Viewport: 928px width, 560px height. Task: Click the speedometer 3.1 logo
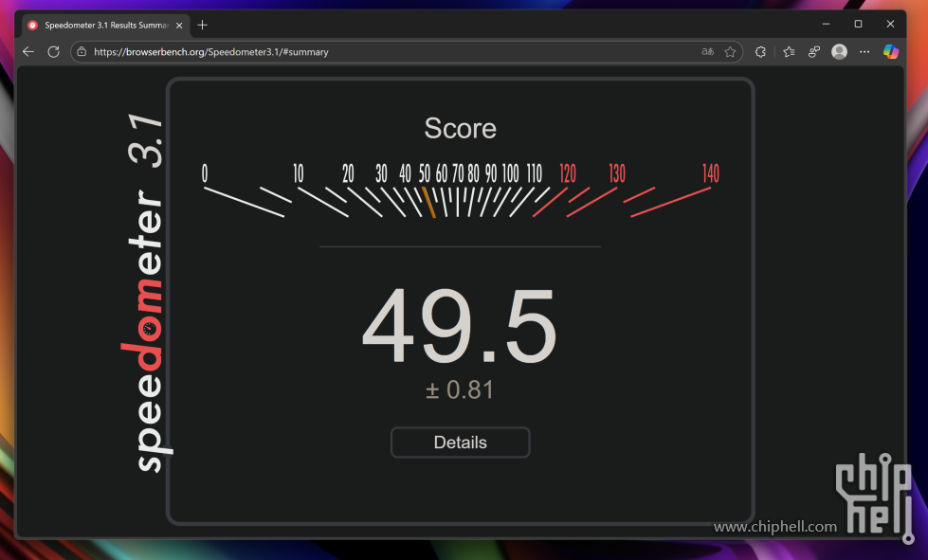click(x=146, y=293)
